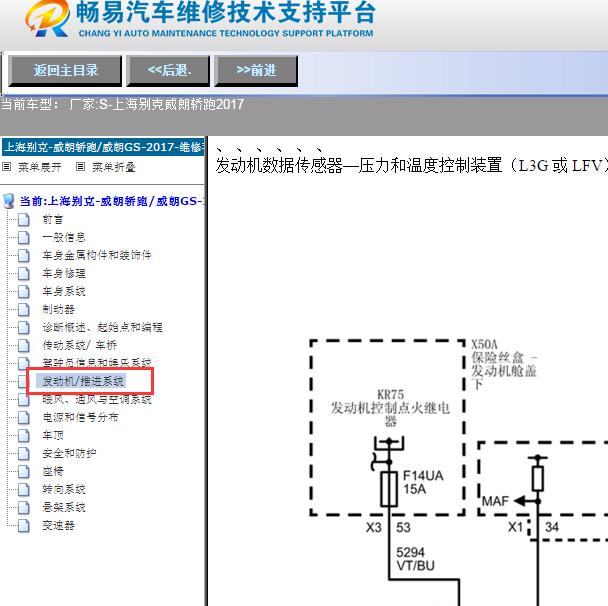The width and height of the screenshot is (608, 606).
Task: Click the page icon beside 安全和防护
Action: pos(24,453)
